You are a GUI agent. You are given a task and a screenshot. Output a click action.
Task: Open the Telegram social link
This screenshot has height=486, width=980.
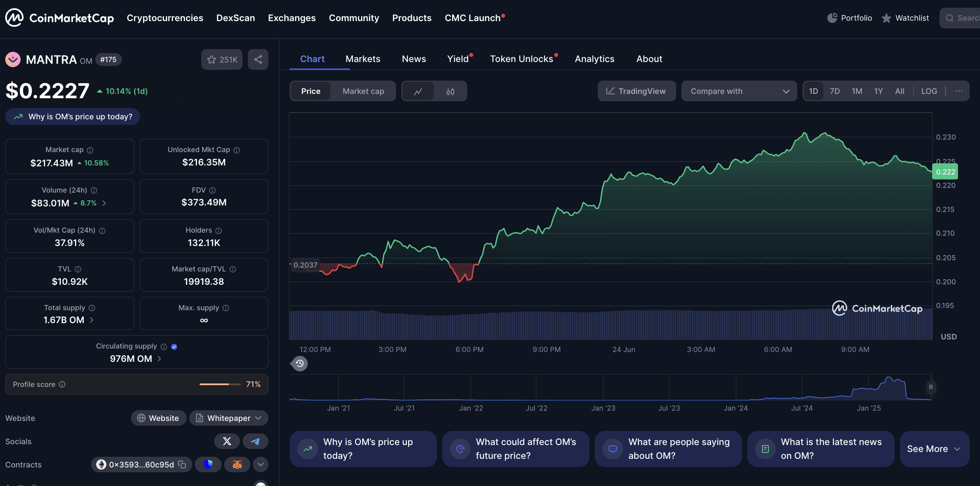coord(256,441)
